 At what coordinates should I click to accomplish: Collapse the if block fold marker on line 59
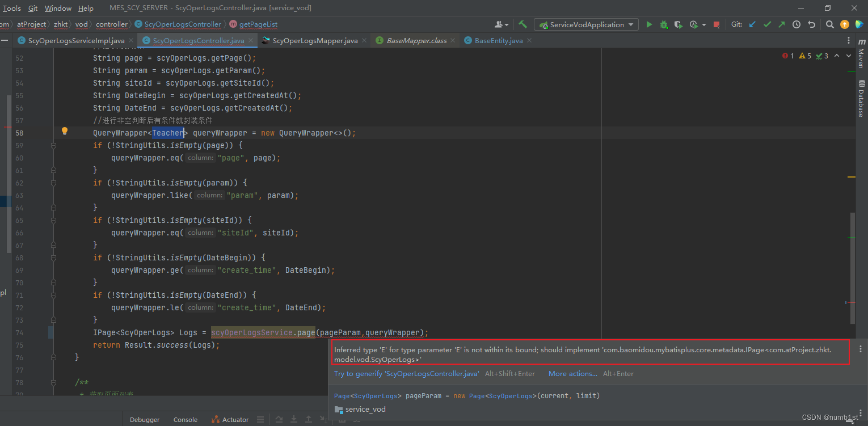53,145
